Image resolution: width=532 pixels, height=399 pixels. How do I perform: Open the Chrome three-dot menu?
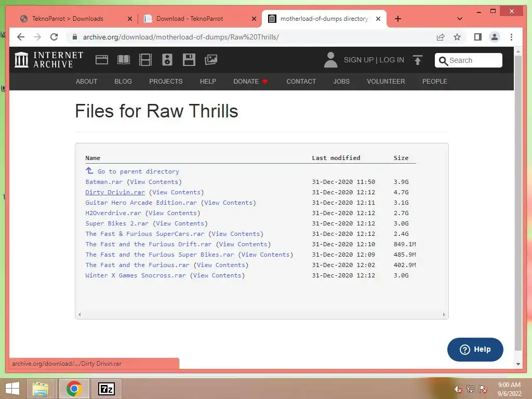coord(511,37)
